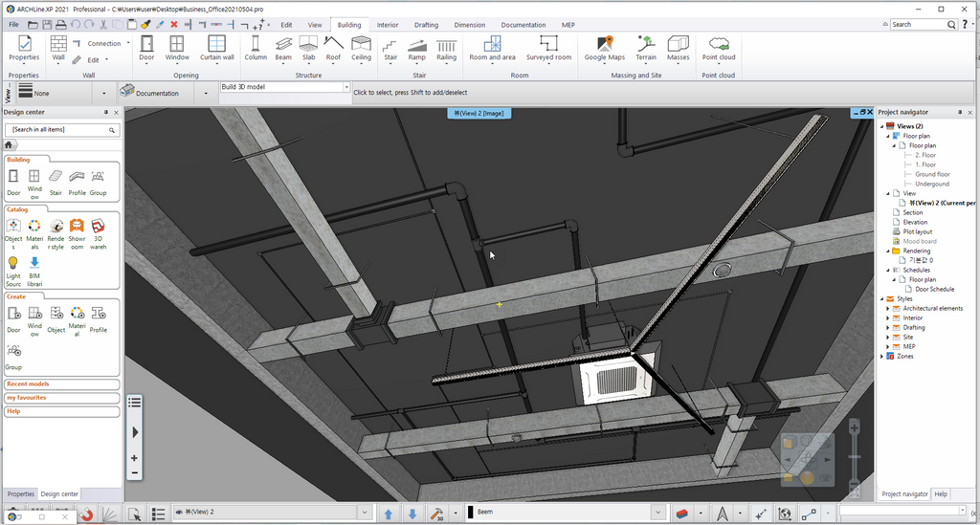Open the (View) 2 dropdown in status bar
Image resolution: width=980 pixels, height=525 pixels.
(365, 513)
